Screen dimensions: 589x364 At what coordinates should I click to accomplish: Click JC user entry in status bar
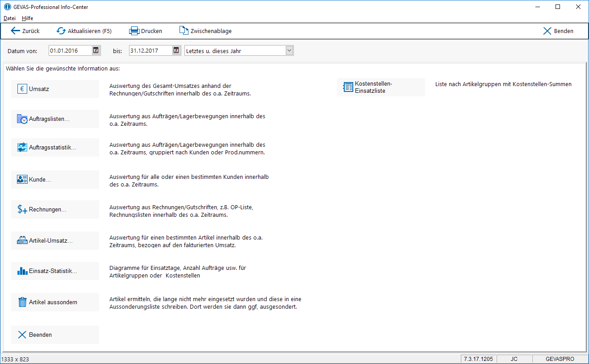tap(514, 359)
